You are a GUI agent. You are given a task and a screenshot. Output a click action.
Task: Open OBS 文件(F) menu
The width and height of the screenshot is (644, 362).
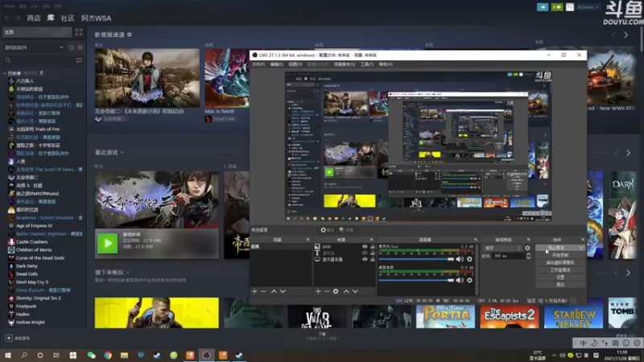tap(258, 64)
